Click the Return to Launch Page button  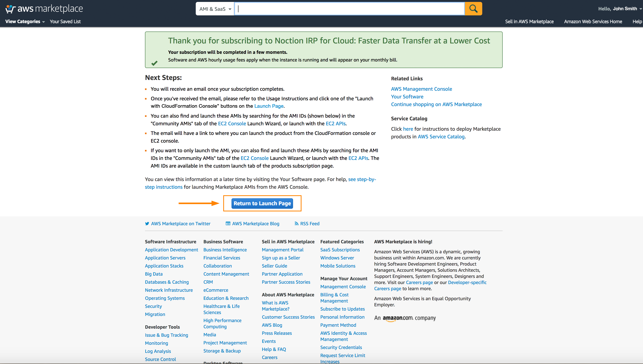[x=262, y=204]
